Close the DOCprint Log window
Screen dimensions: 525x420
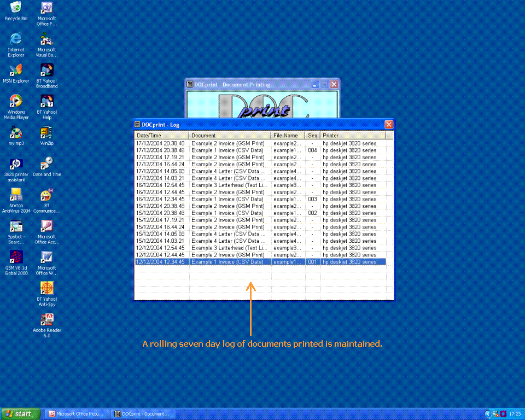coord(389,125)
